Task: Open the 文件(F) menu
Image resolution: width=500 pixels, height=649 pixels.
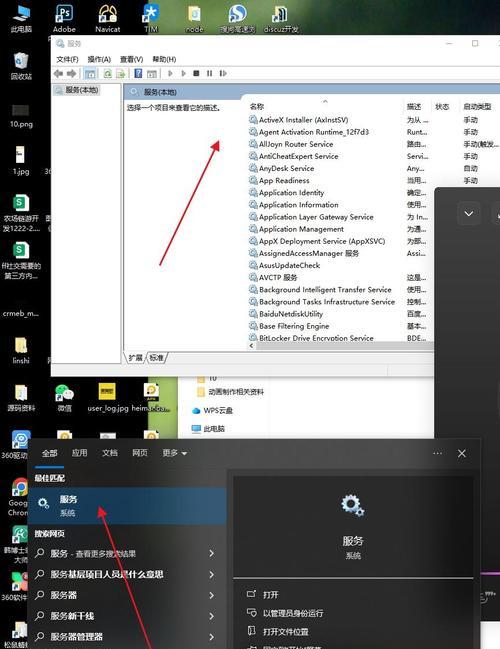Action: (x=67, y=59)
